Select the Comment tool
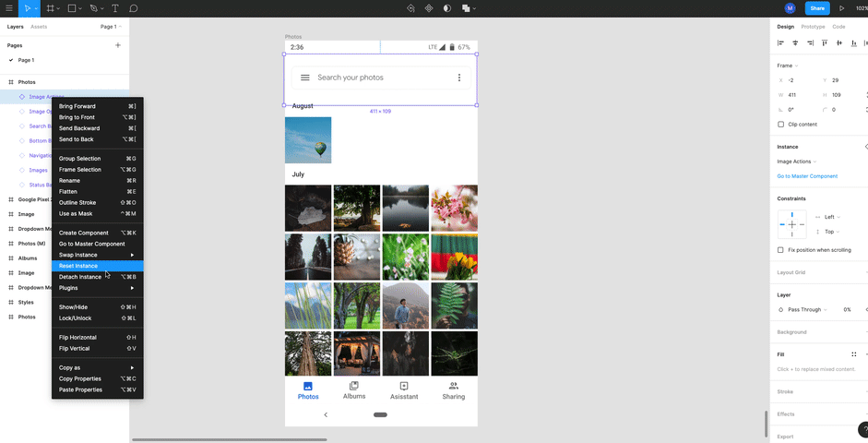The image size is (868, 443). click(x=134, y=8)
